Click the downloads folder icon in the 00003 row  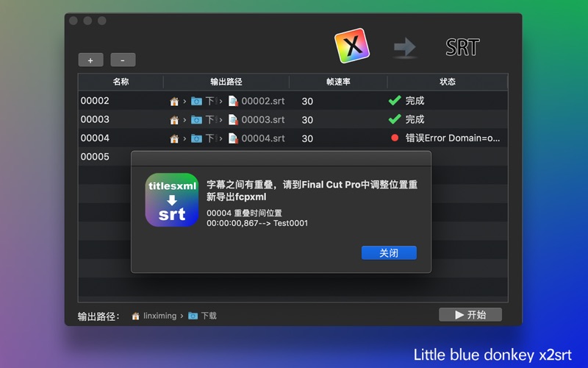coord(196,120)
